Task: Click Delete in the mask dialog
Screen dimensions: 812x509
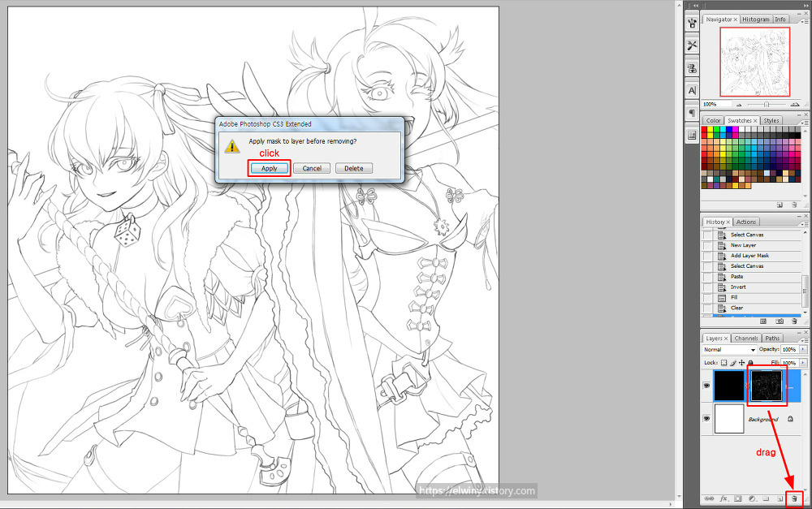Action: point(354,168)
